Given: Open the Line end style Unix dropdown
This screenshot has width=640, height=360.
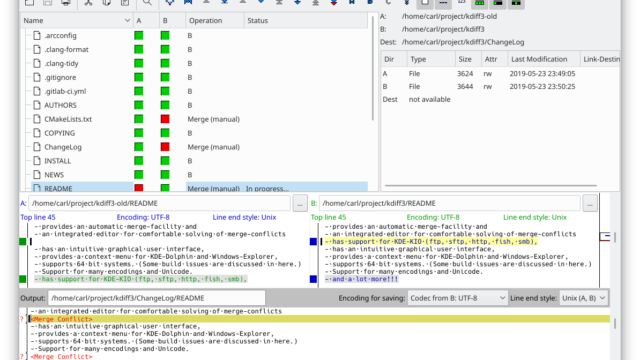Looking at the screenshot, I should (584, 298).
